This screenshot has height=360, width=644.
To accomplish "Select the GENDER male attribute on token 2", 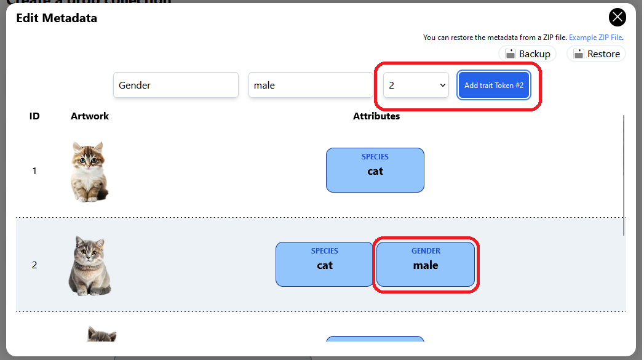I will [x=425, y=264].
